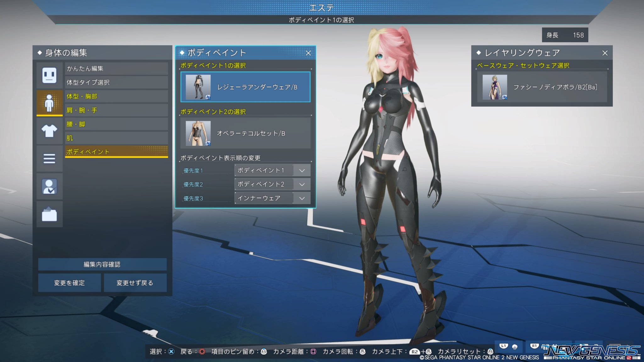Click the L1 button hint icon
Image resolution: width=644 pixels, height=362 pixels.
tap(504, 346)
